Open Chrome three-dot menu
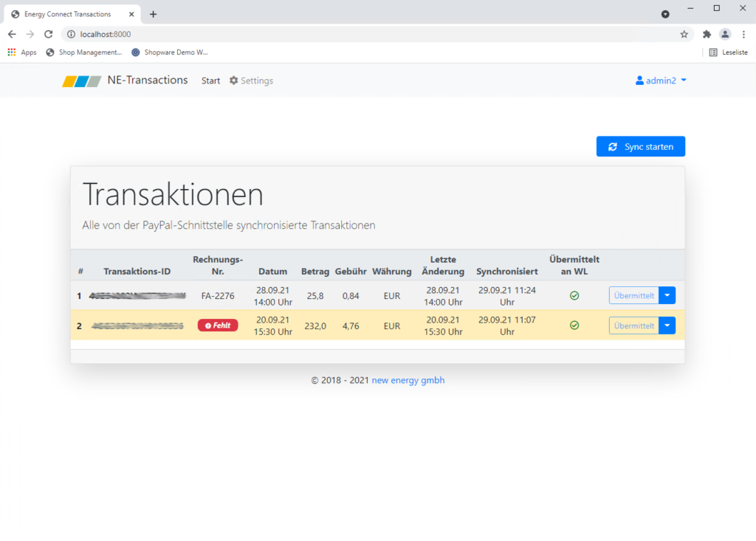 tap(743, 34)
